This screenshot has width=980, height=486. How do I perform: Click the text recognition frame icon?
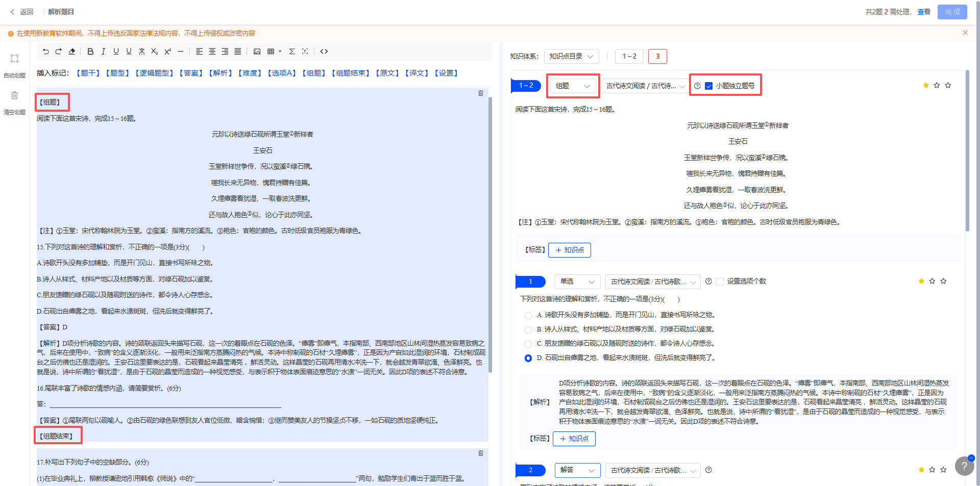tap(305, 52)
